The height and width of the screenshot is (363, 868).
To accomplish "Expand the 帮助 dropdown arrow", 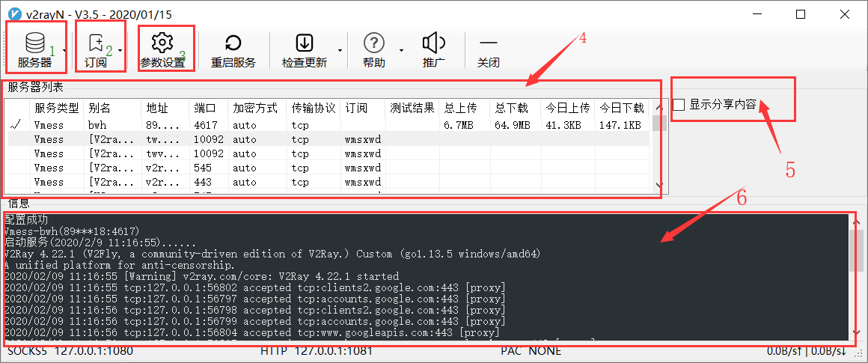I will coord(401,51).
